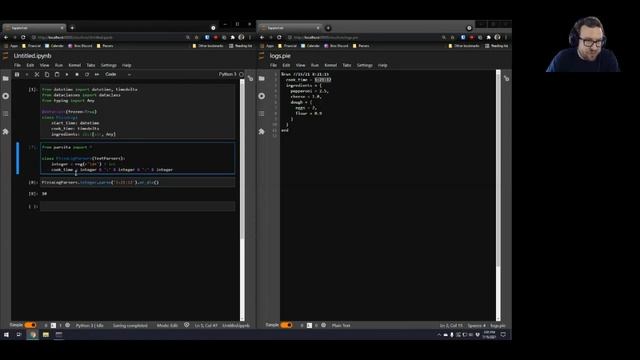The height and width of the screenshot is (360, 640).
Task: Open File Browser in right logs.pie window
Action: (262, 78)
